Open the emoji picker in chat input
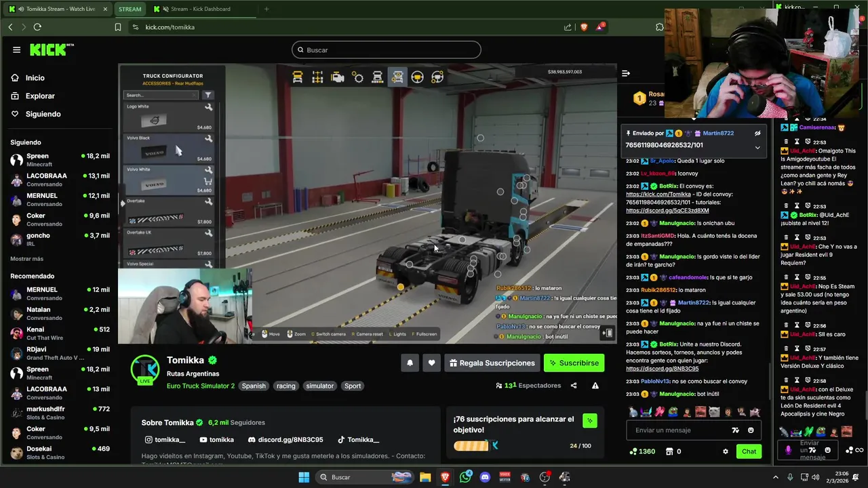868x488 pixels. pyautogui.click(x=751, y=430)
